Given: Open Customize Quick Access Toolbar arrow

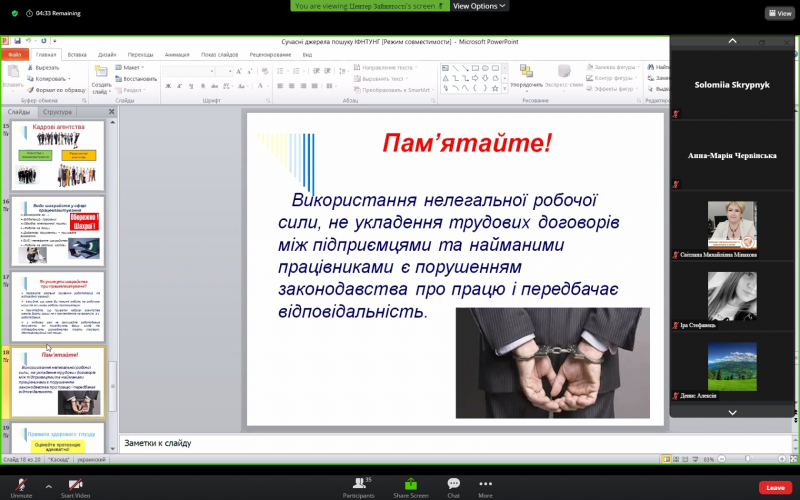Looking at the screenshot, I should click(x=55, y=41).
